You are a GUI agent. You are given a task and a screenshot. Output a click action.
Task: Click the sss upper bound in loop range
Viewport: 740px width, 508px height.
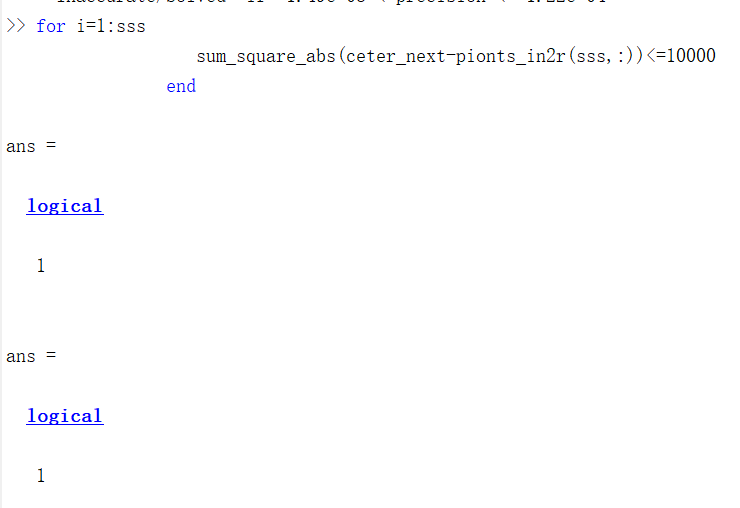(x=131, y=26)
